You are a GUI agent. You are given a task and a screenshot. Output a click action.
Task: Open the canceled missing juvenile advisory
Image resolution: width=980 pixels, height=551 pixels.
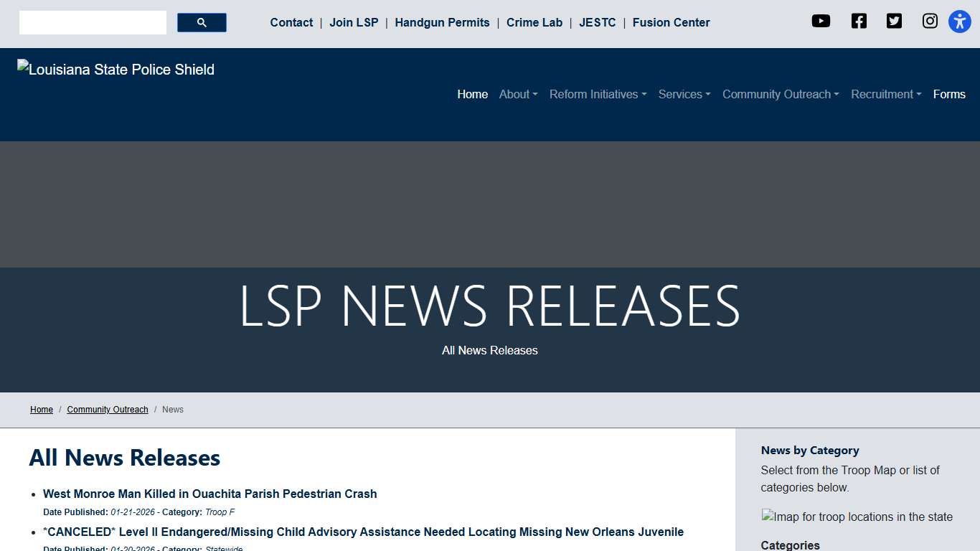coord(363,532)
